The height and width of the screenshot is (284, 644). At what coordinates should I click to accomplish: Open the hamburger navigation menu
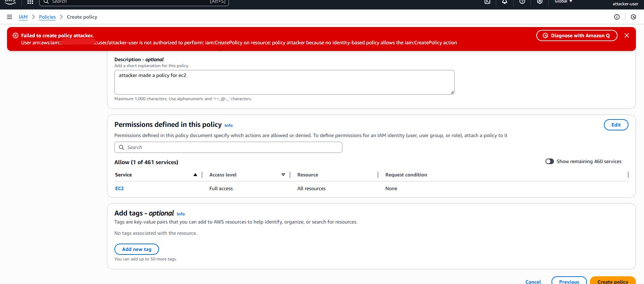[x=10, y=17]
